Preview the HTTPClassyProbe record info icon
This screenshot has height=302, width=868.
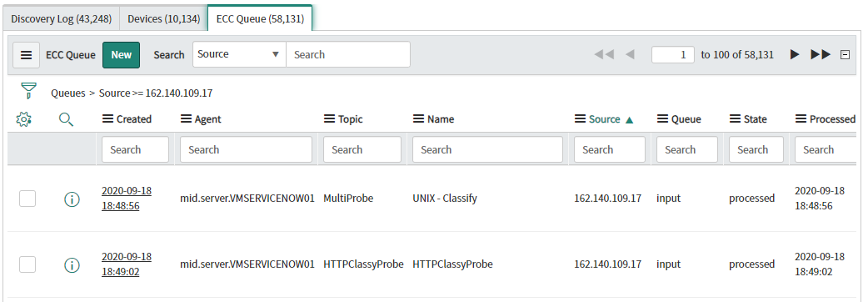pos(72,265)
